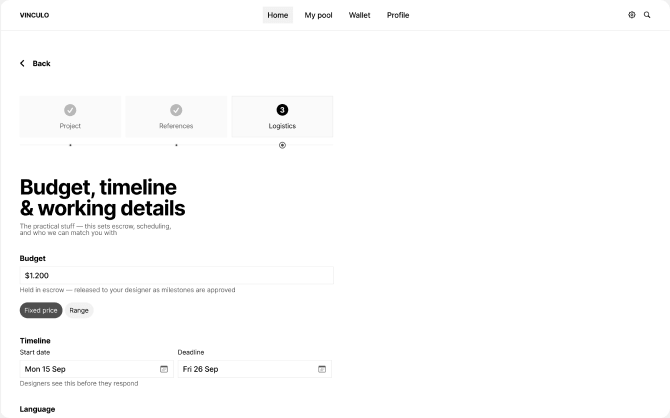Open the Start date field Mon 15 Sep
Image resolution: width=670 pixels, height=418 pixels.
(97, 369)
